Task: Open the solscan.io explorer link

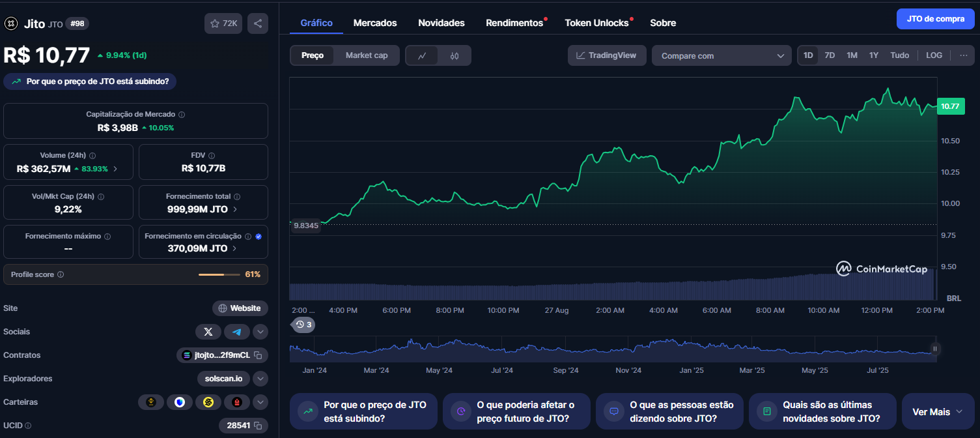Action: pyautogui.click(x=224, y=379)
